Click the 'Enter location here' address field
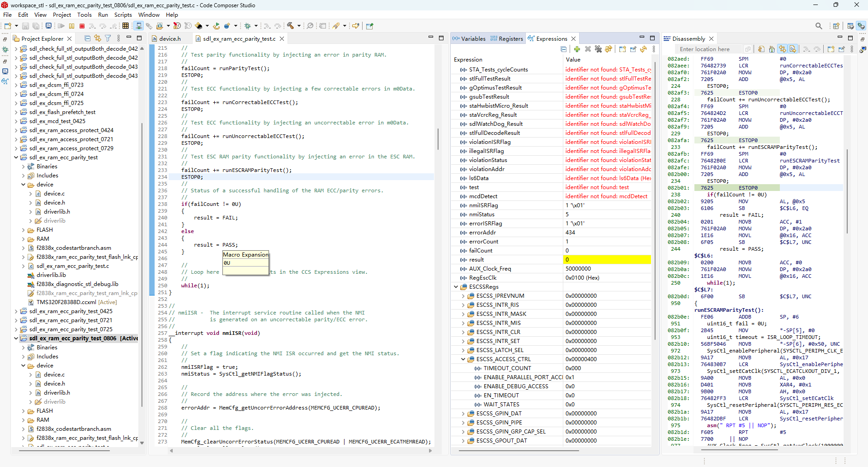 [x=710, y=49]
